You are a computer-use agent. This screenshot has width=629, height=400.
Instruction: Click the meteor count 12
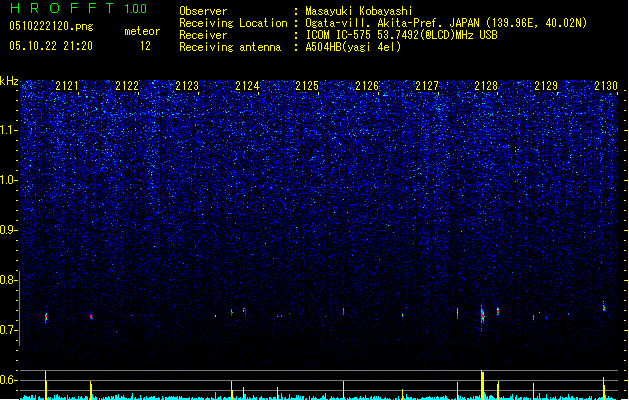[145, 46]
